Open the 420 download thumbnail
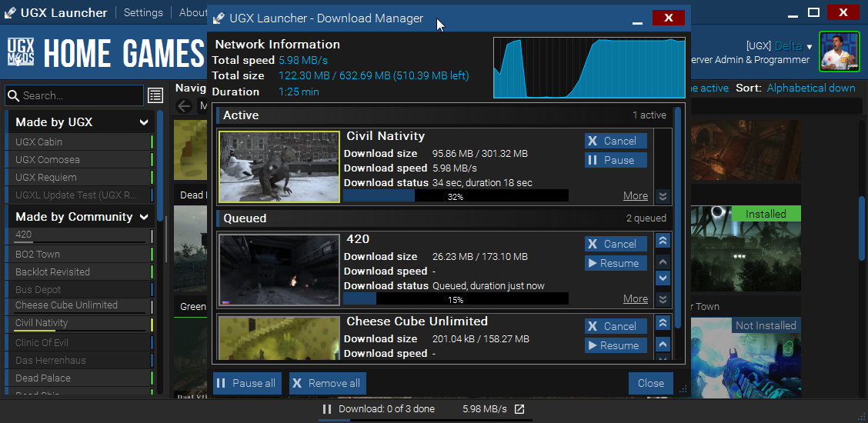 279,270
